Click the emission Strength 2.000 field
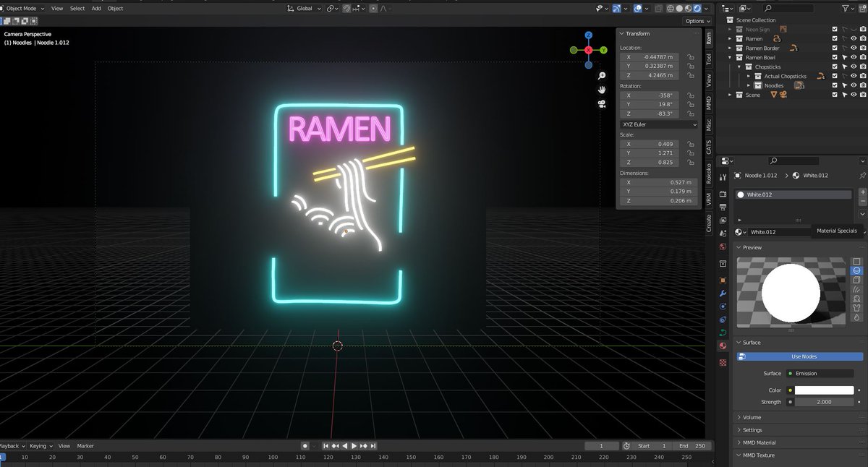Viewport: 868px width, 467px height. (x=824, y=401)
